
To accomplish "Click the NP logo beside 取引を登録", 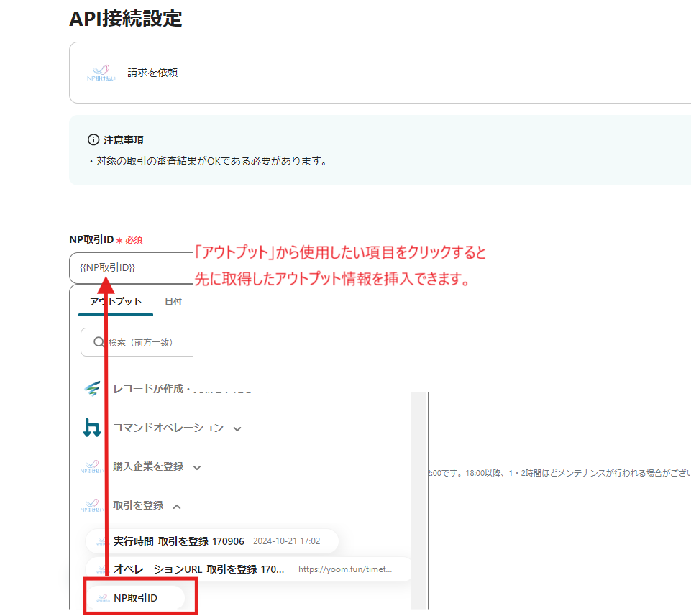I will click(x=91, y=506).
